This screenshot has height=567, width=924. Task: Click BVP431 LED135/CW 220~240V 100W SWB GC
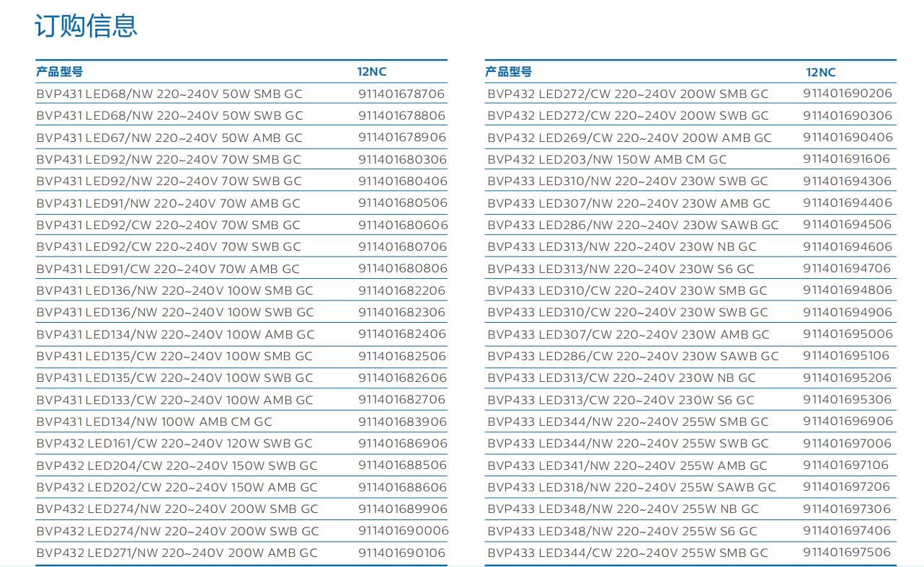click(174, 378)
